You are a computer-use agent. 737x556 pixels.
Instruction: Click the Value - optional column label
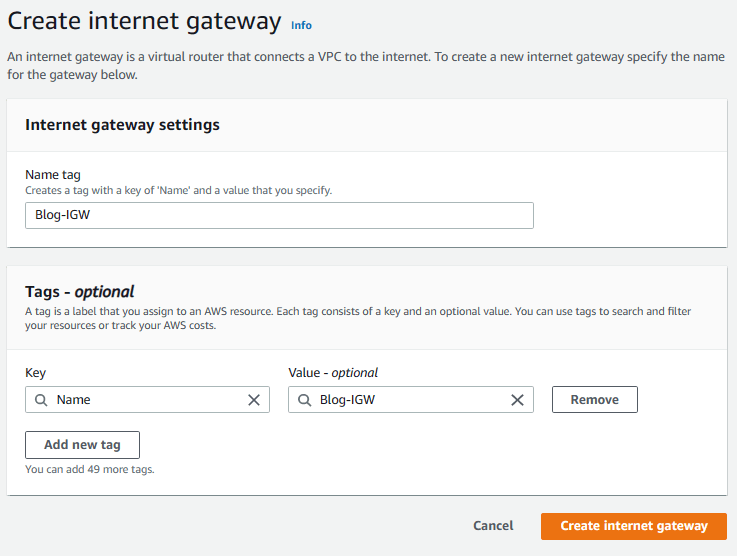(x=333, y=373)
